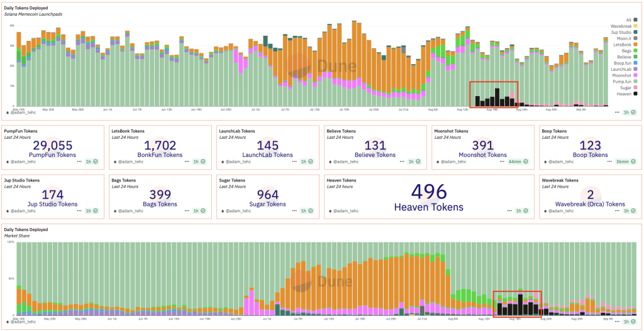Open the three-dot menu on Heaven Tokens card

point(509,211)
